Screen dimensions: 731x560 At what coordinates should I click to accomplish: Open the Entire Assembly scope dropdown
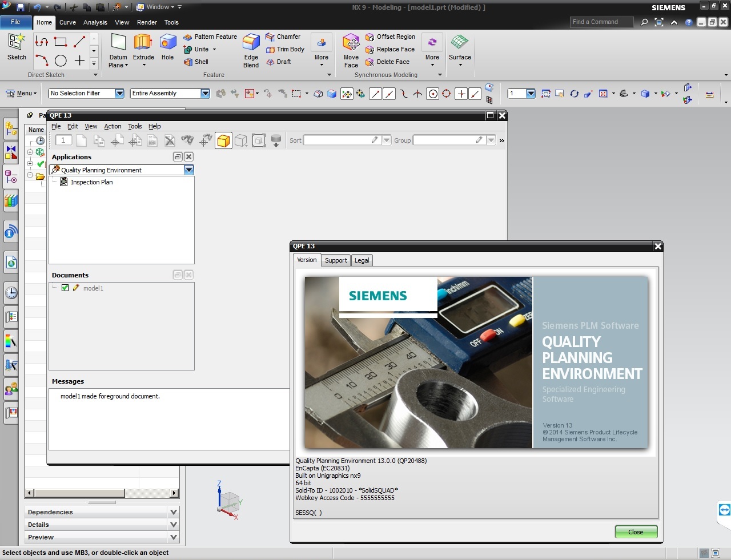(205, 93)
